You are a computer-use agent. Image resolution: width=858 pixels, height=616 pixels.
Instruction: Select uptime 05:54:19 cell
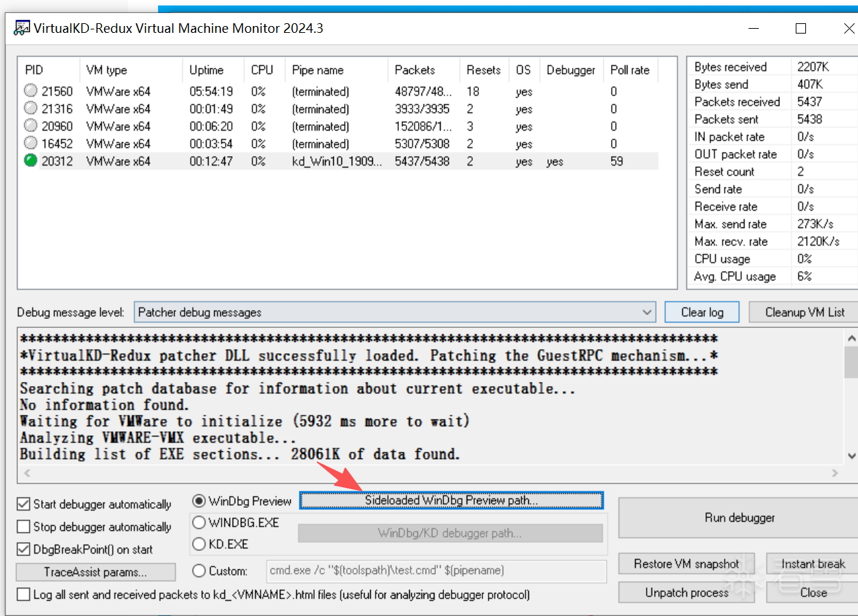[211, 91]
